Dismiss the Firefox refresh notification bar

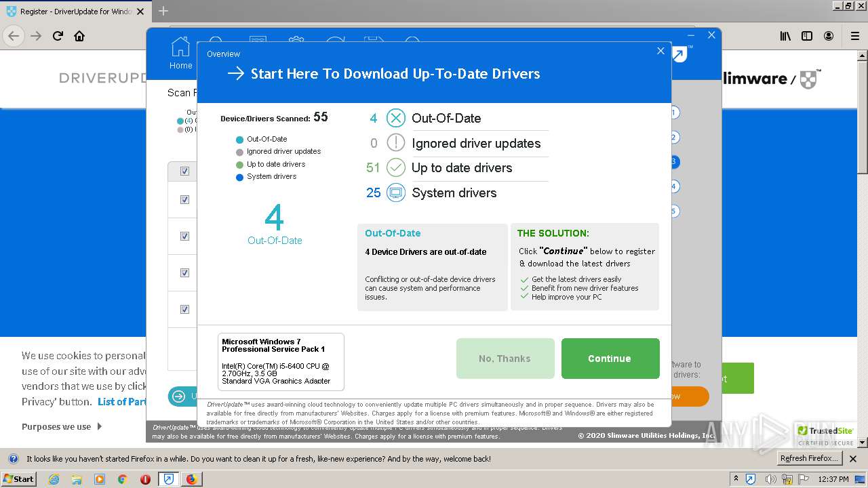tap(853, 459)
